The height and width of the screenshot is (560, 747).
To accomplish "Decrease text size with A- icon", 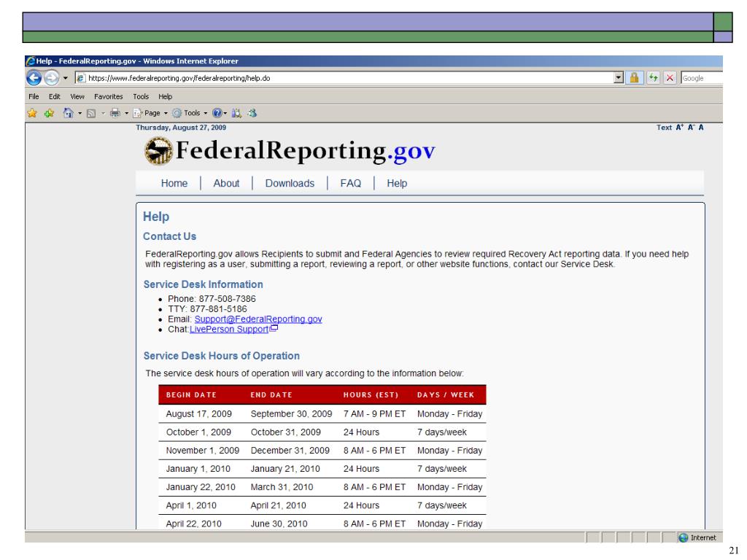I will point(692,127).
